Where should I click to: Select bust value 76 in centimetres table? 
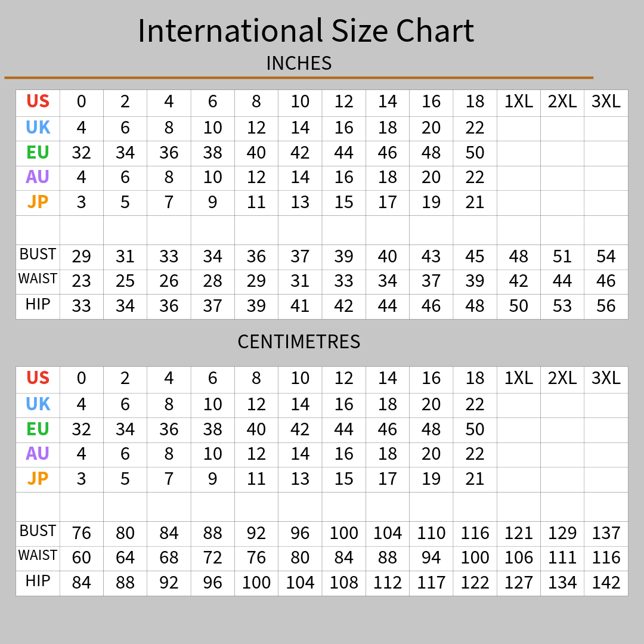tap(81, 533)
